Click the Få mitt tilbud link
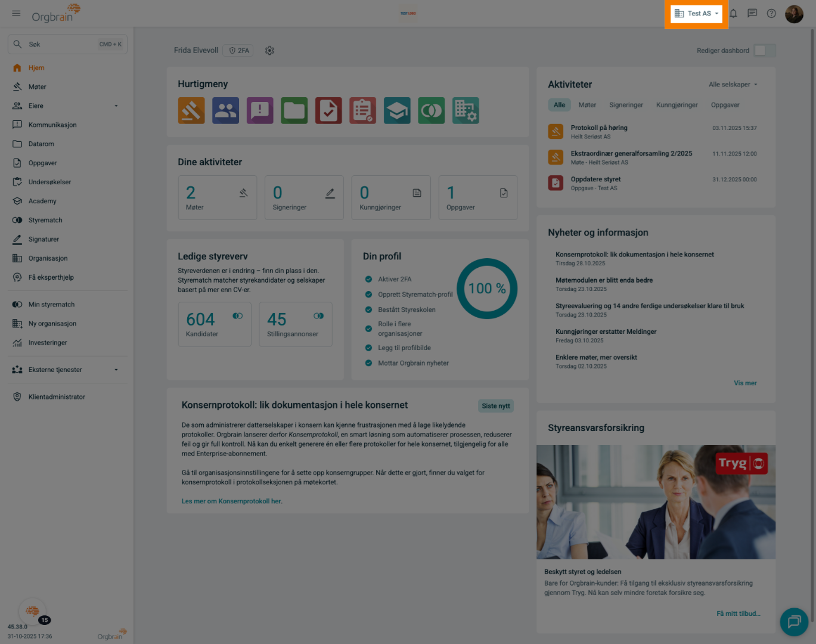 [738, 614]
